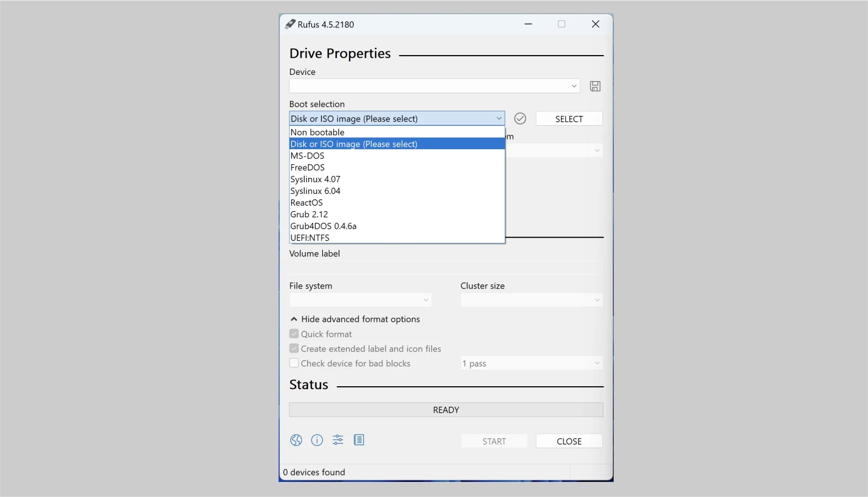Viewport: 868px width, 497px height.
Task: Click the SELECT button
Action: 569,119
